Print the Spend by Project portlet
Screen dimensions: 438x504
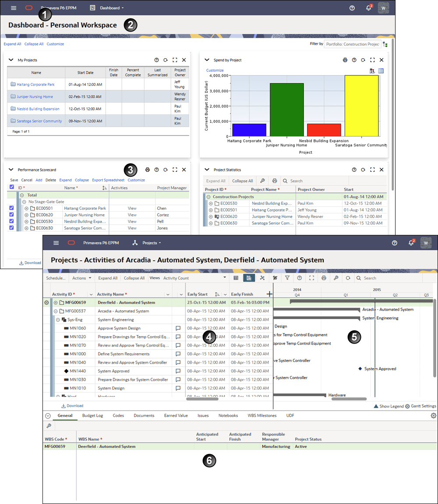tap(345, 60)
